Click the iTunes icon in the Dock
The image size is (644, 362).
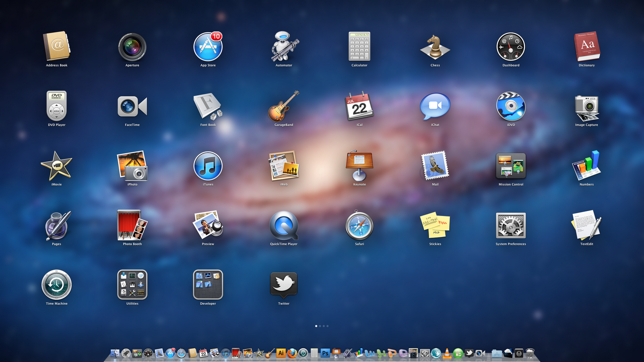click(225, 353)
